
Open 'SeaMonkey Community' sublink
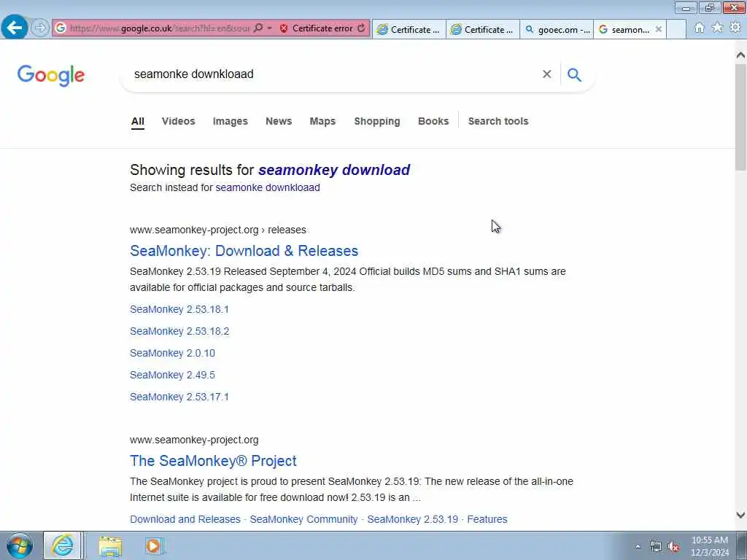[303, 519]
